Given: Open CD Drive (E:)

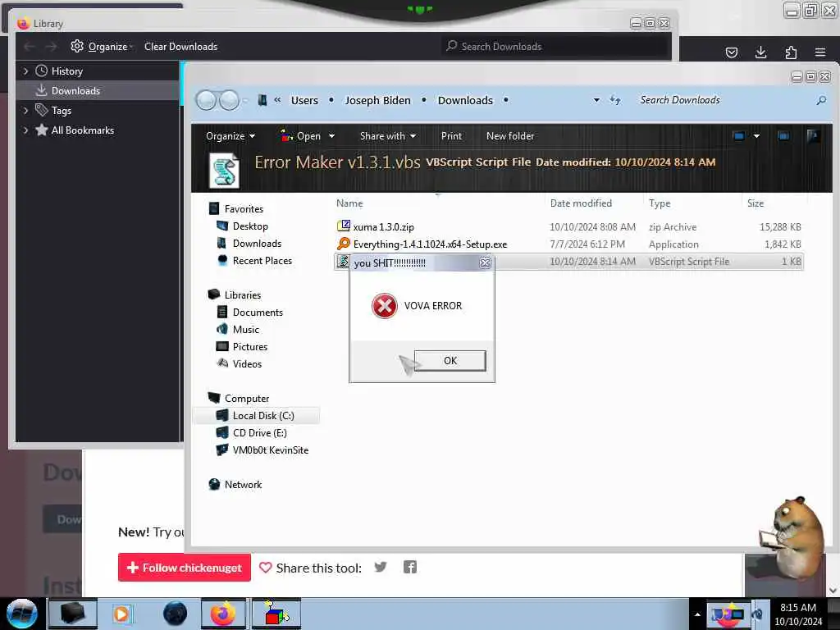Looking at the screenshot, I should (260, 433).
